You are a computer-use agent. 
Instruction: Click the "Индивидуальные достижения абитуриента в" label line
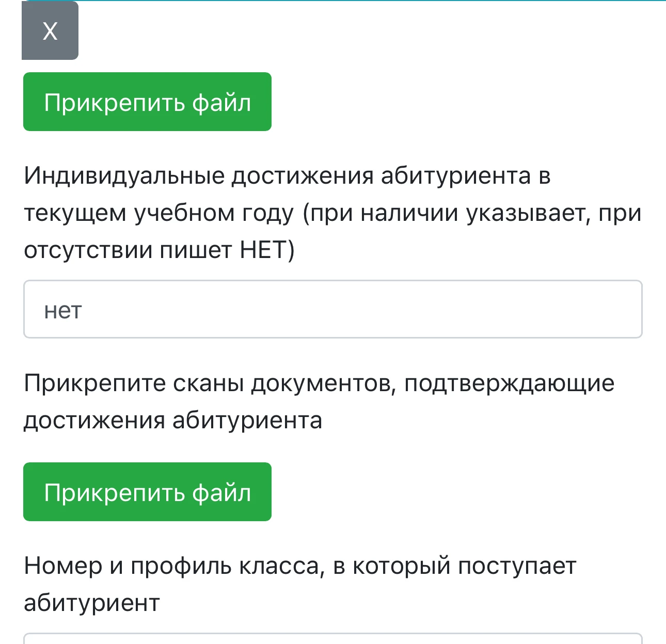pyautogui.click(x=287, y=176)
